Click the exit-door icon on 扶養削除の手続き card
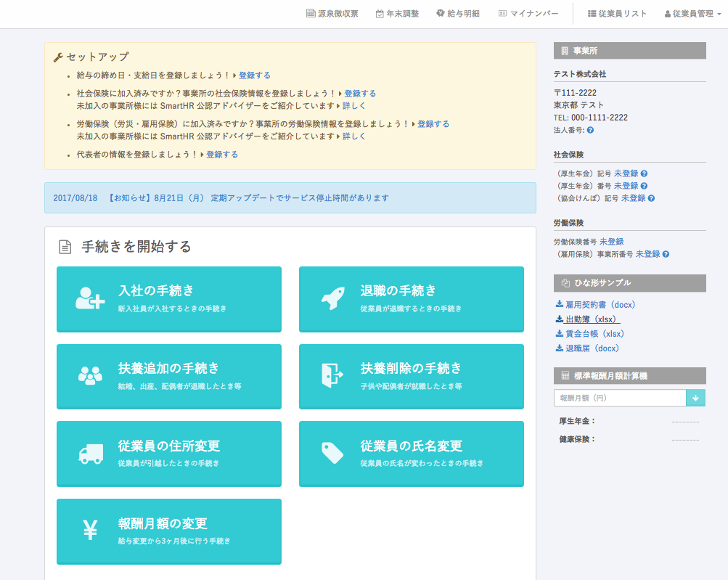This screenshot has height=580, width=728. 332,375
